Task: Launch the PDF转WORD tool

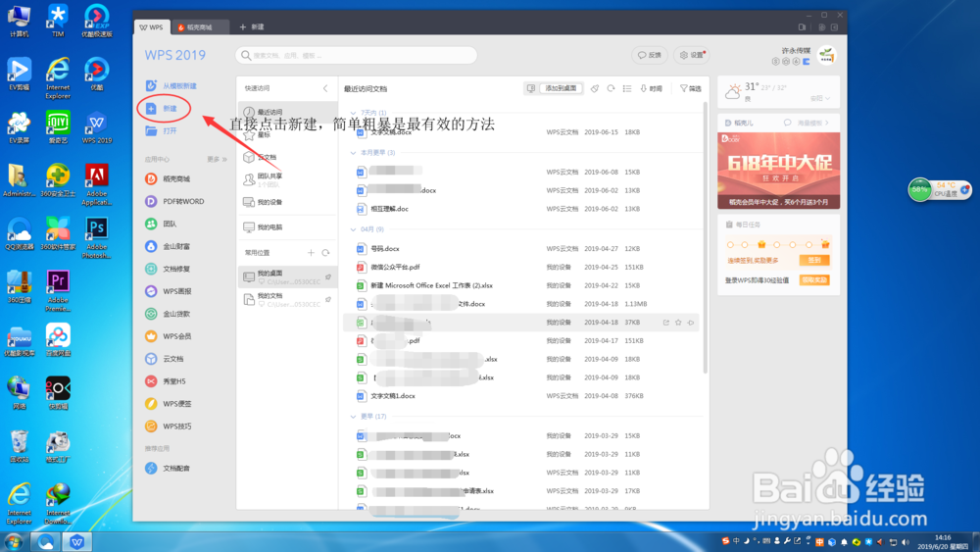Action: tap(175, 201)
